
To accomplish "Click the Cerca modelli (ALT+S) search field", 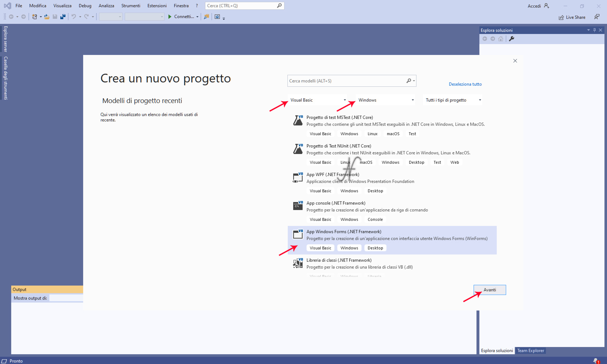I will 352,81.
